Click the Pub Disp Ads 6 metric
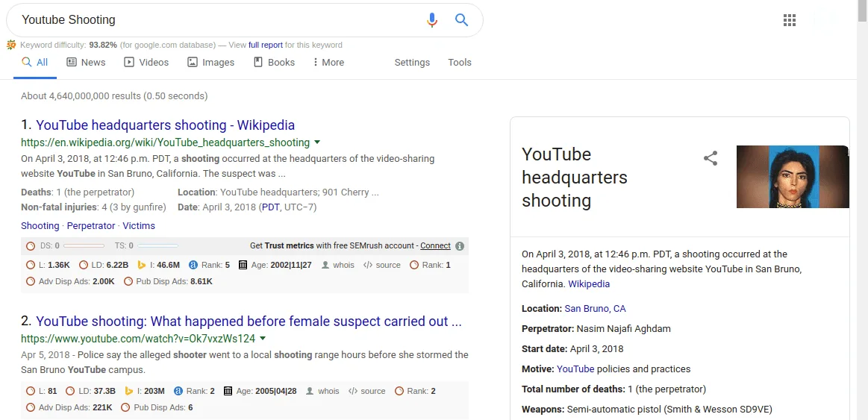 [x=157, y=408]
